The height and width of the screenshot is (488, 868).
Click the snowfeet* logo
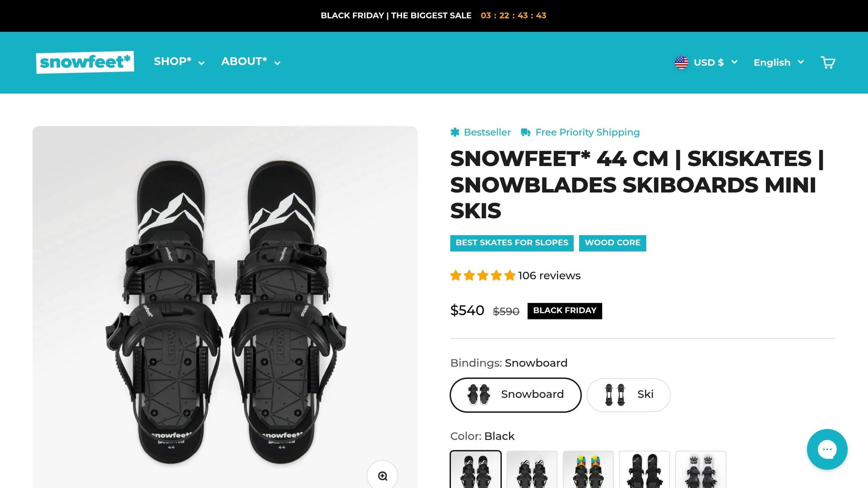click(x=85, y=61)
